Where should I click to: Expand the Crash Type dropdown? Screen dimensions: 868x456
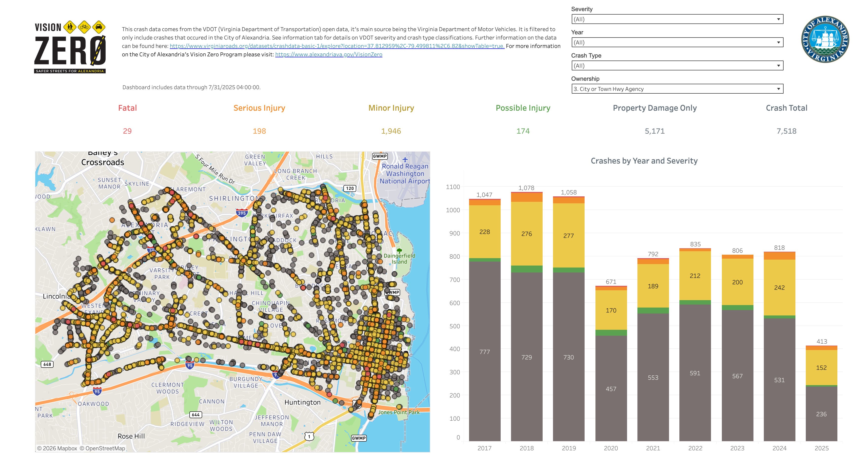677,66
